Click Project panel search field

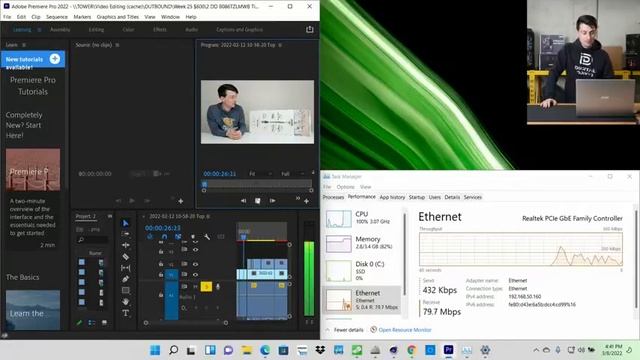click(x=93, y=240)
